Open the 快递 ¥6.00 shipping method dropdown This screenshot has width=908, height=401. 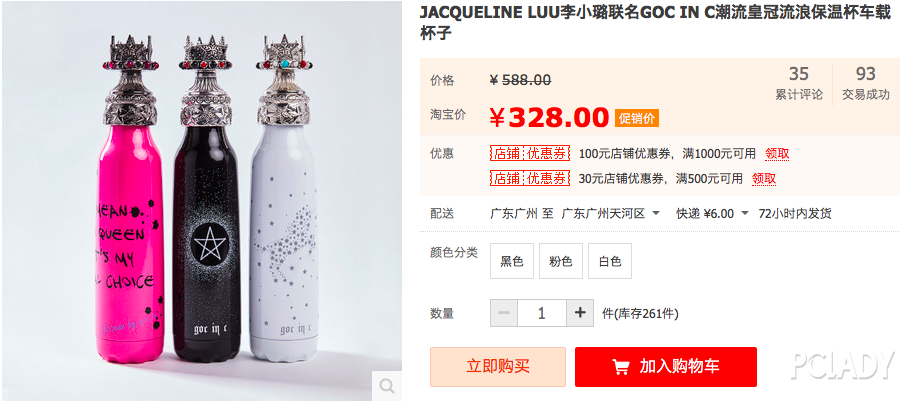[x=713, y=214]
